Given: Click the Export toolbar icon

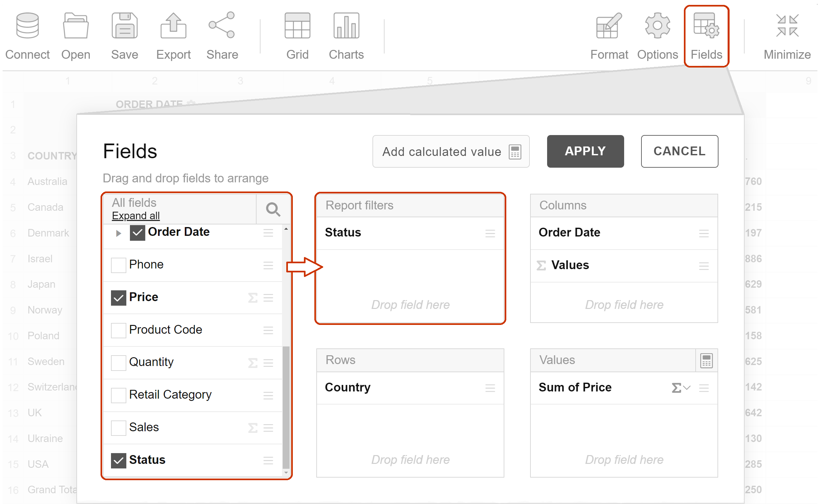Looking at the screenshot, I should [x=173, y=26].
